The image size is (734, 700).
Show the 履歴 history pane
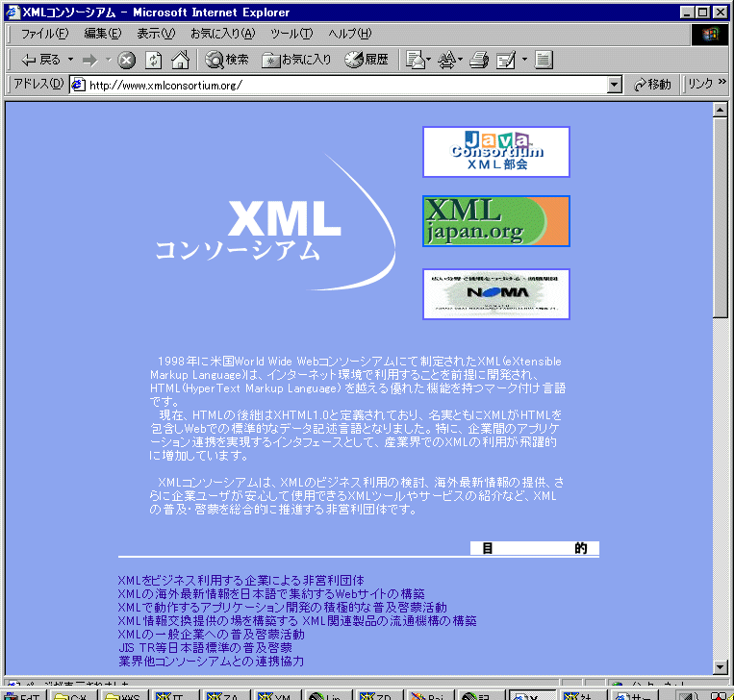[367, 60]
